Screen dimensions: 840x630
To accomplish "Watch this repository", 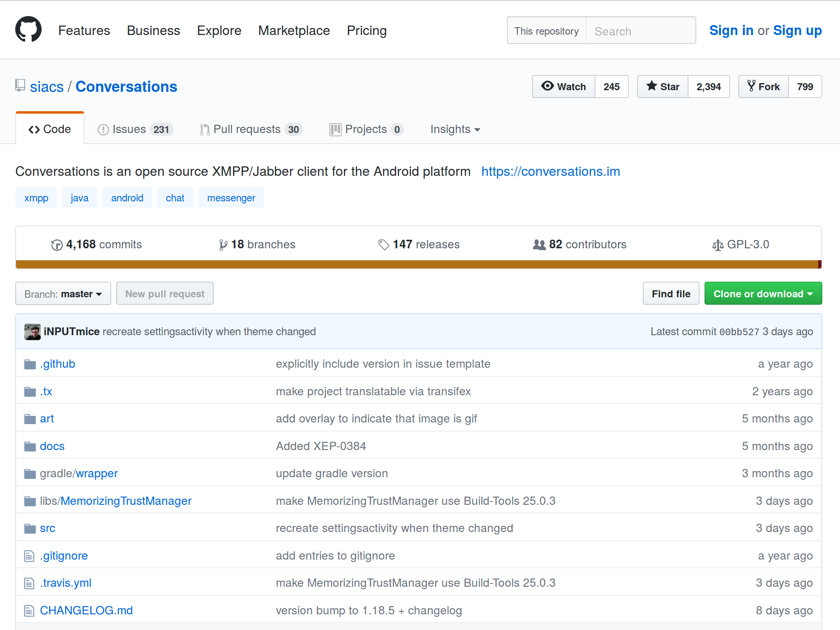I will (x=564, y=86).
